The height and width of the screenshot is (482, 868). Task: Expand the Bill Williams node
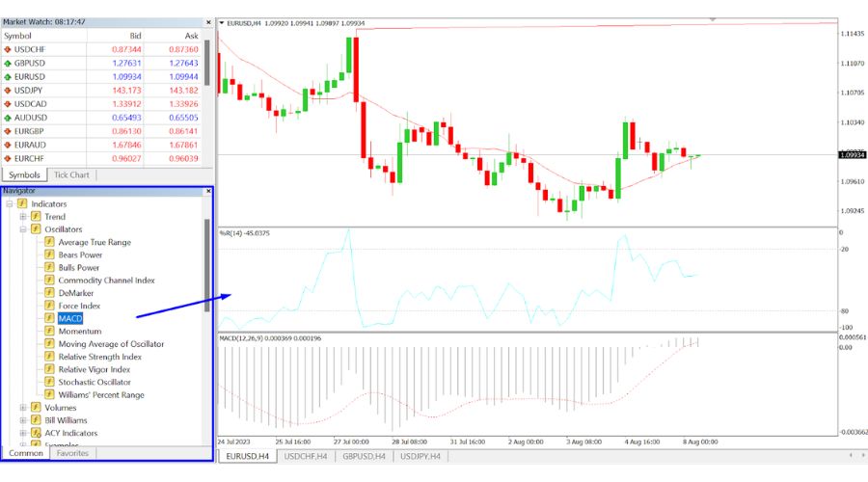point(22,420)
